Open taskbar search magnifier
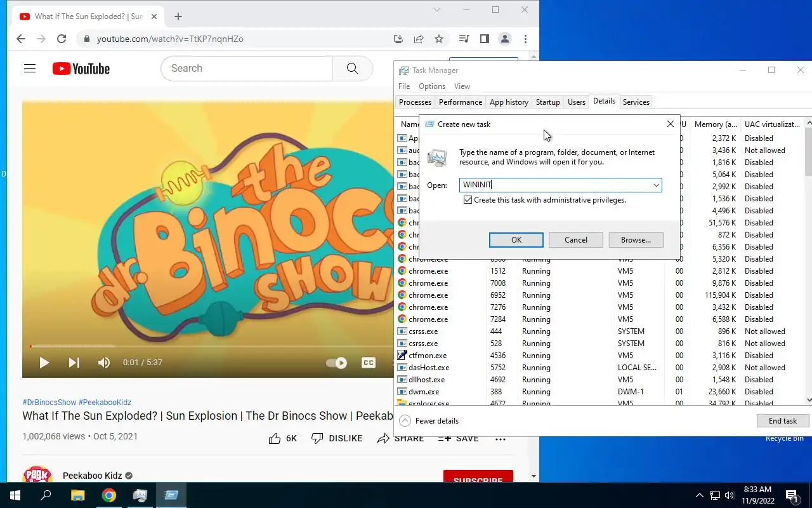This screenshot has height=508, width=812. click(x=46, y=495)
